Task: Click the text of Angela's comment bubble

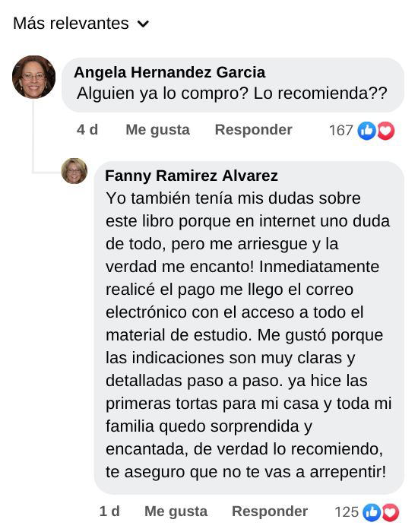Action: coord(232,93)
